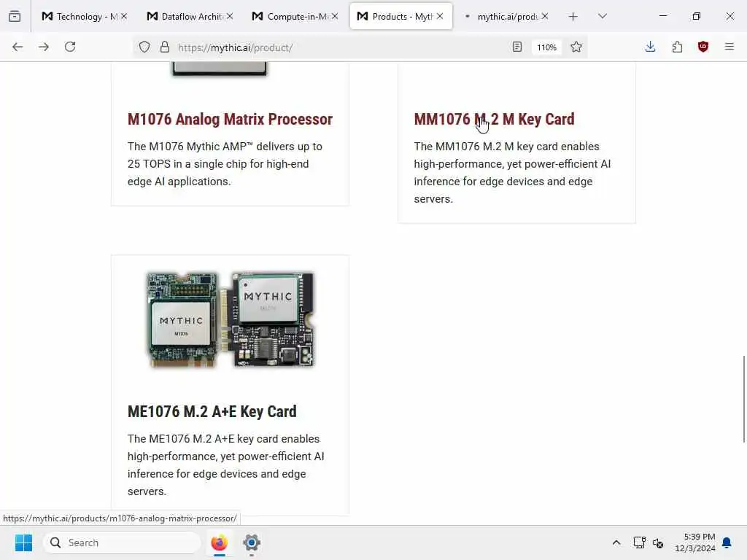
Task: Open a new tab
Action: tap(573, 17)
